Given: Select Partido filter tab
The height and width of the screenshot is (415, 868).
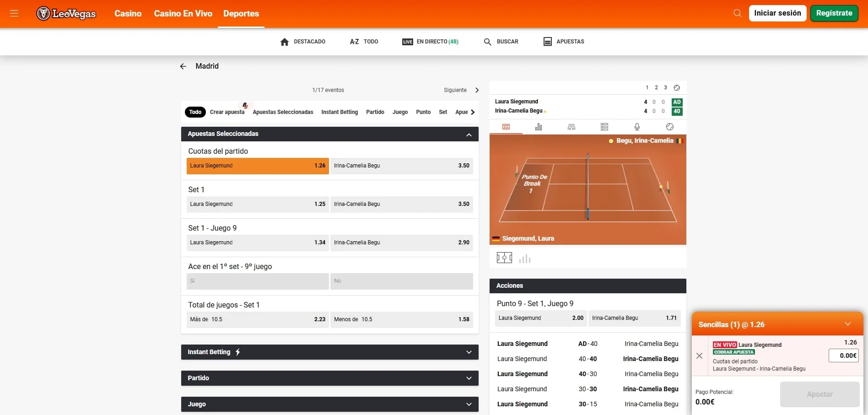Looking at the screenshot, I should point(375,112).
